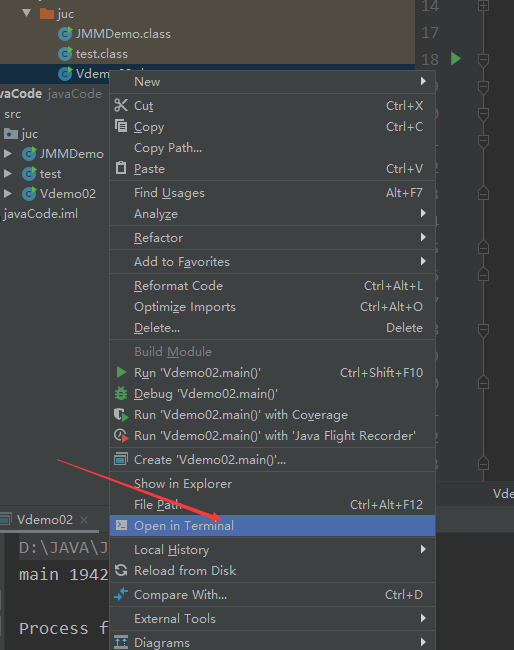This screenshot has width=514, height=650.
Task: Click the src juc package folder icon
Action: [x=11, y=133]
